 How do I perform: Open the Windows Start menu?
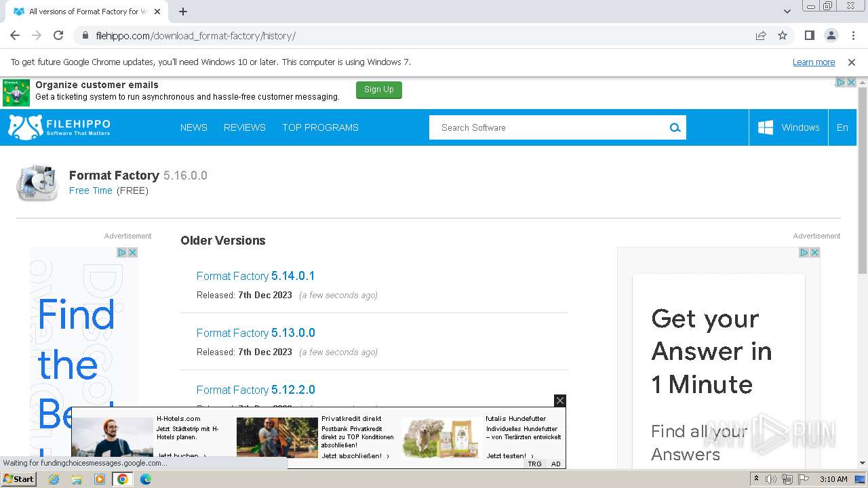19,479
